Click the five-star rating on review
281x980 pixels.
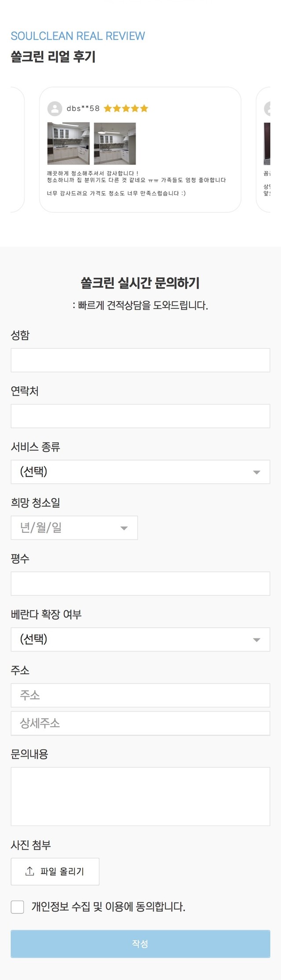tap(126, 109)
